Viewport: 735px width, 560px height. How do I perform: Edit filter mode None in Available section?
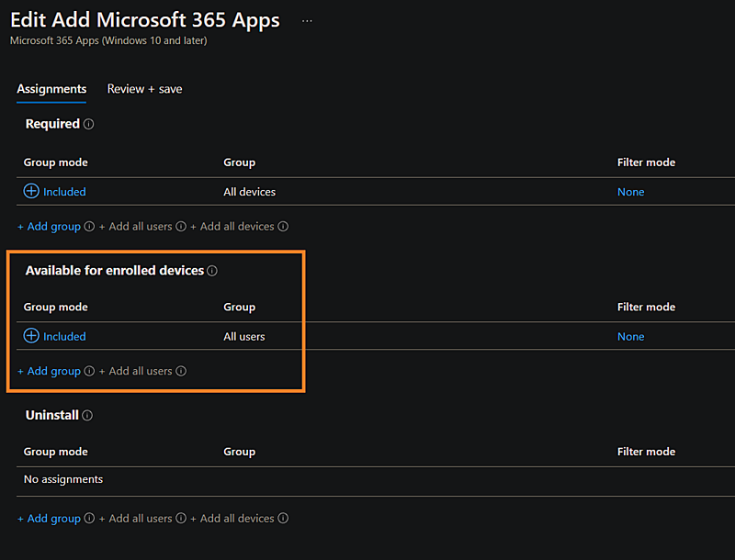click(x=630, y=336)
